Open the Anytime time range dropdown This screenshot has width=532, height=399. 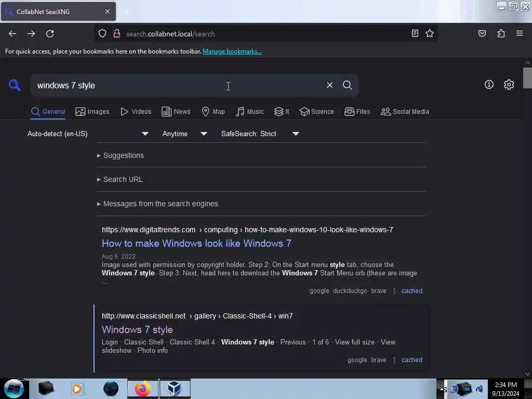(184, 134)
